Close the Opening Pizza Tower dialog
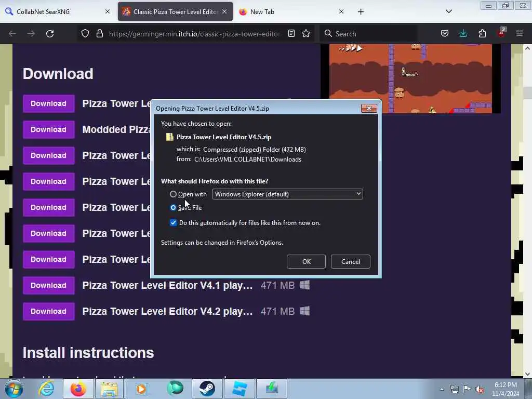The height and width of the screenshot is (399, 532). [x=369, y=108]
